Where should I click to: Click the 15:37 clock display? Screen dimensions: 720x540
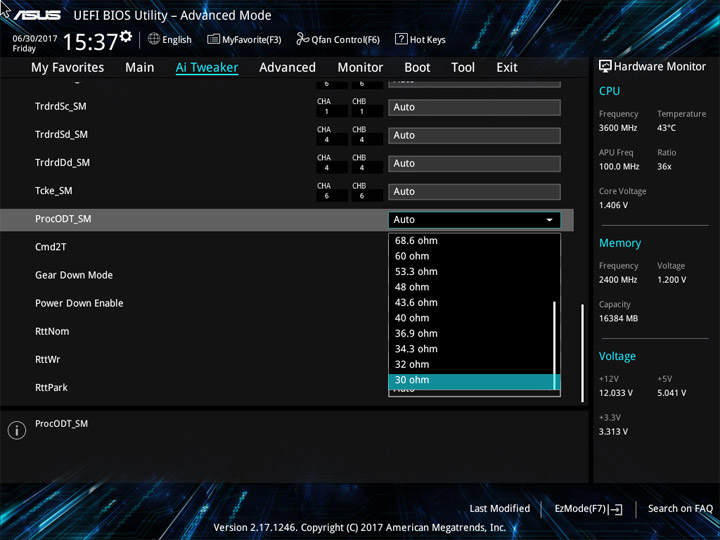pyautogui.click(x=90, y=42)
